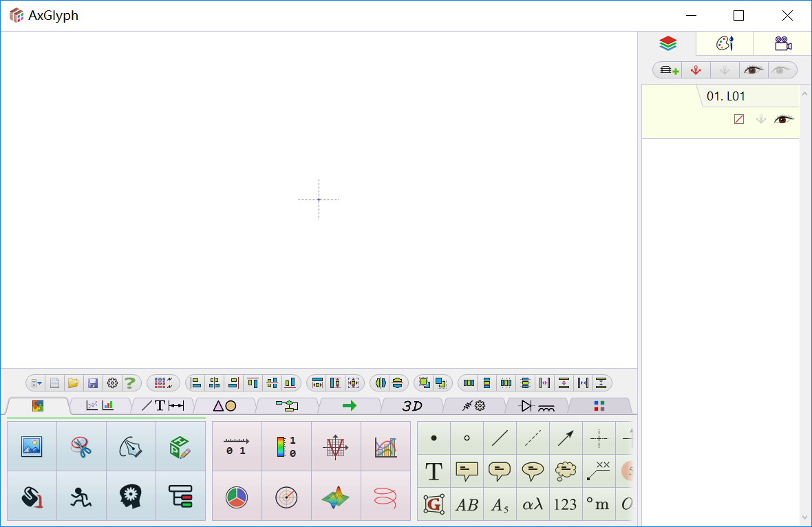Show all layers with eye button

[x=753, y=70]
